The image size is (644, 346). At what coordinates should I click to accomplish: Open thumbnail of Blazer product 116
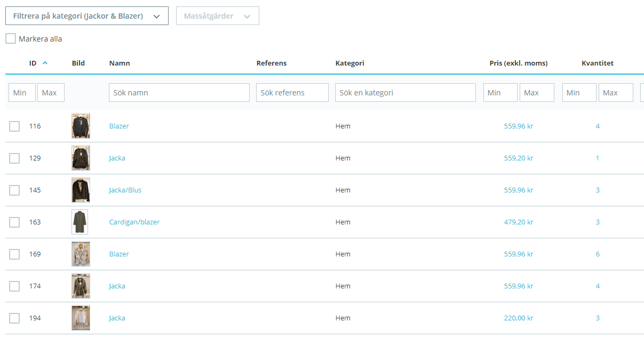click(81, 126)
